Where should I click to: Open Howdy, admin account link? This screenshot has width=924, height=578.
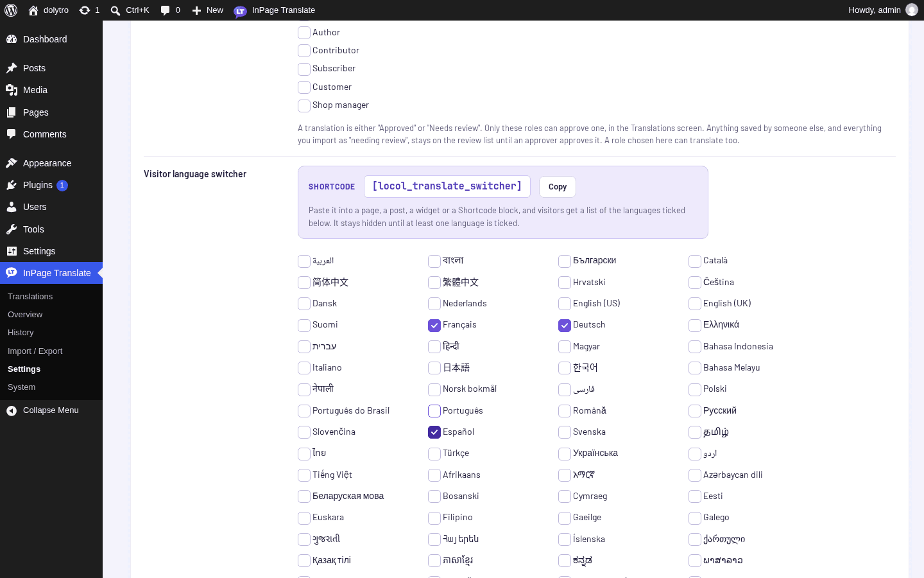coord(882,10)
